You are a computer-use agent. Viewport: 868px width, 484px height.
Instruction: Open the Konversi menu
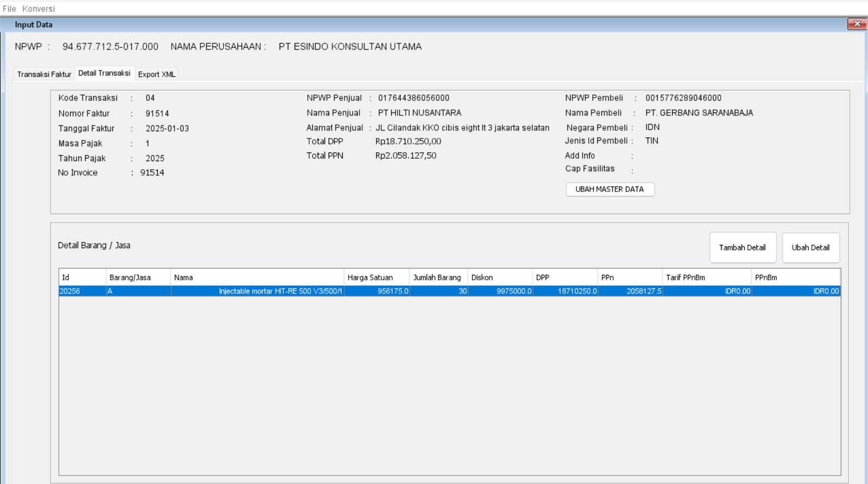click(39, 9)
